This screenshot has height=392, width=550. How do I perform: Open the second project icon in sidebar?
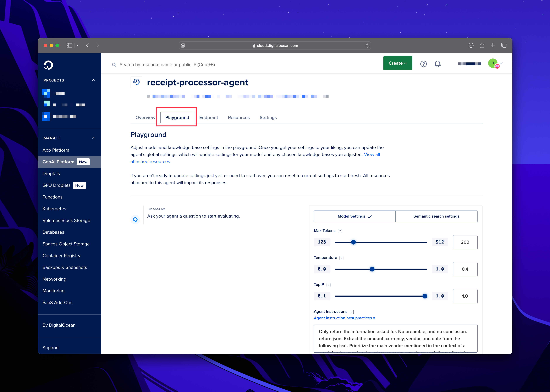click(x=47, y=104)
